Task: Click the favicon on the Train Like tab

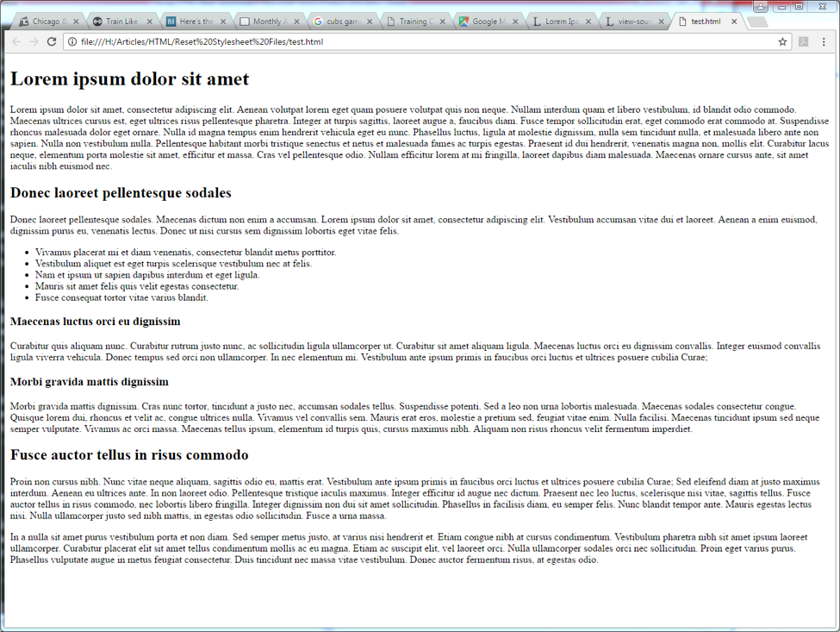Action: 97,22
